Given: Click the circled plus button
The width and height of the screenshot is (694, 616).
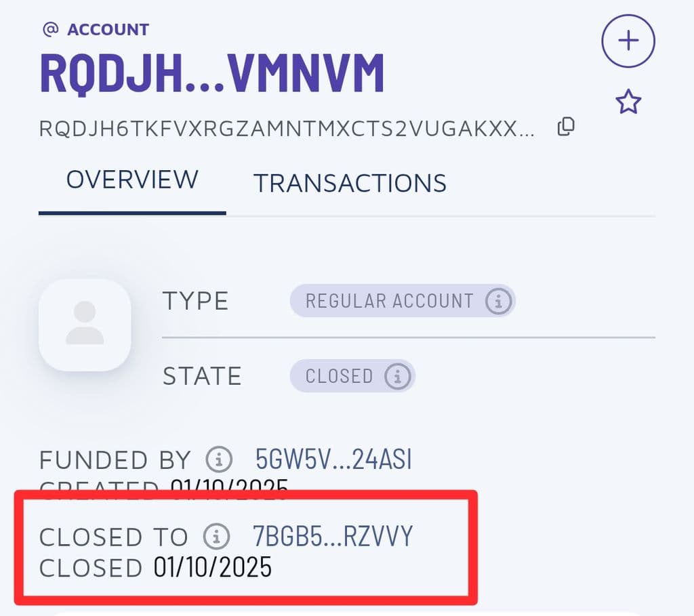Looking at the screenshot, I should point(628,41).
